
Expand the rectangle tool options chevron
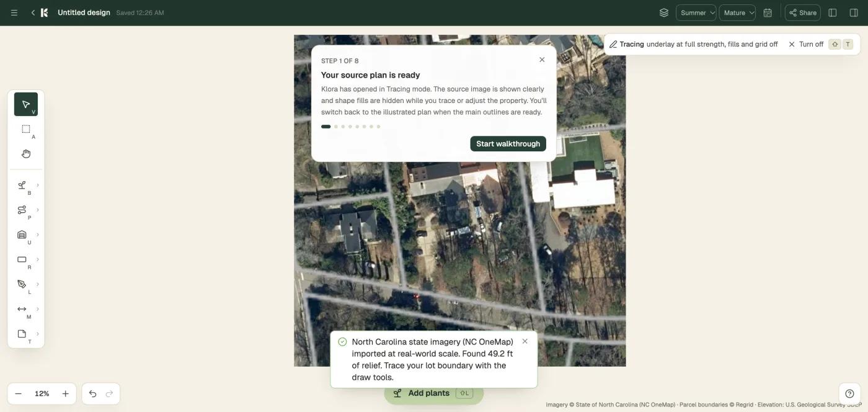pyautogui.click(x=38, y=259)
